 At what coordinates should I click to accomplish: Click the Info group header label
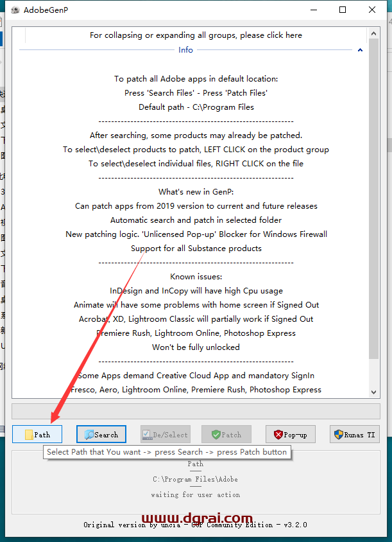(x=185, y=50)
